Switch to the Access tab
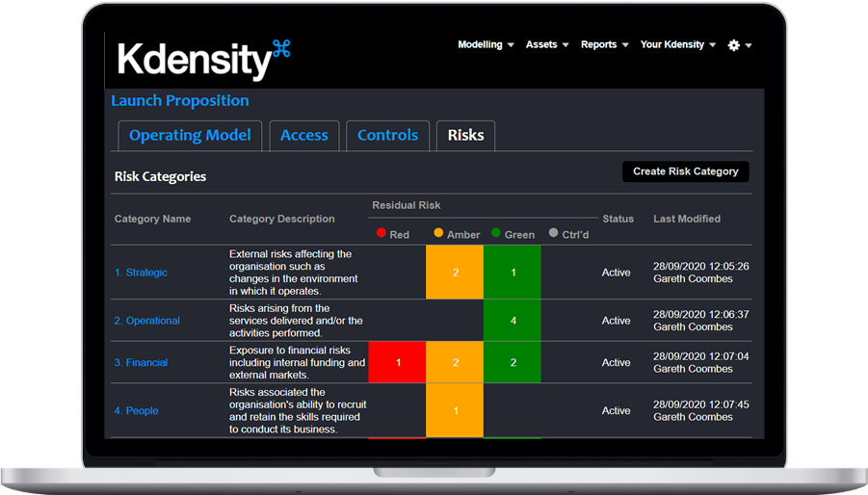 pyautogui.click(x=303, y=136)
